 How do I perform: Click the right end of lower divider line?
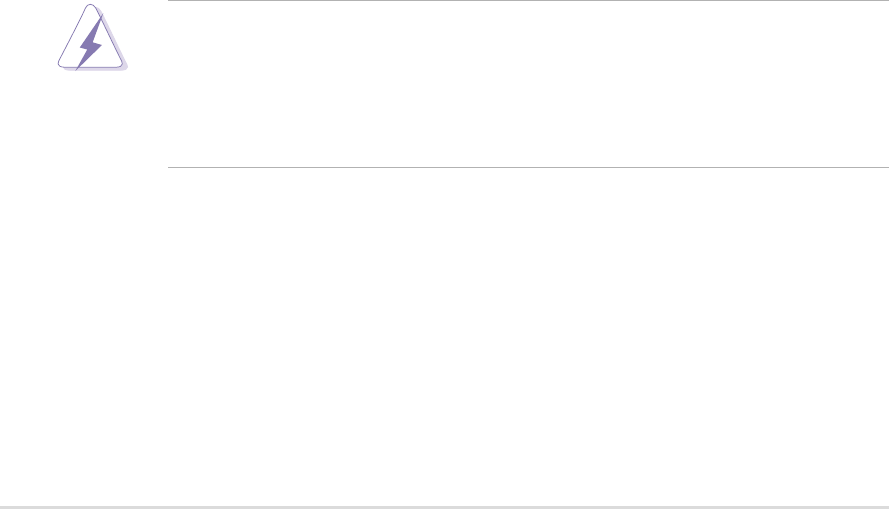click(x=885, y=167)
